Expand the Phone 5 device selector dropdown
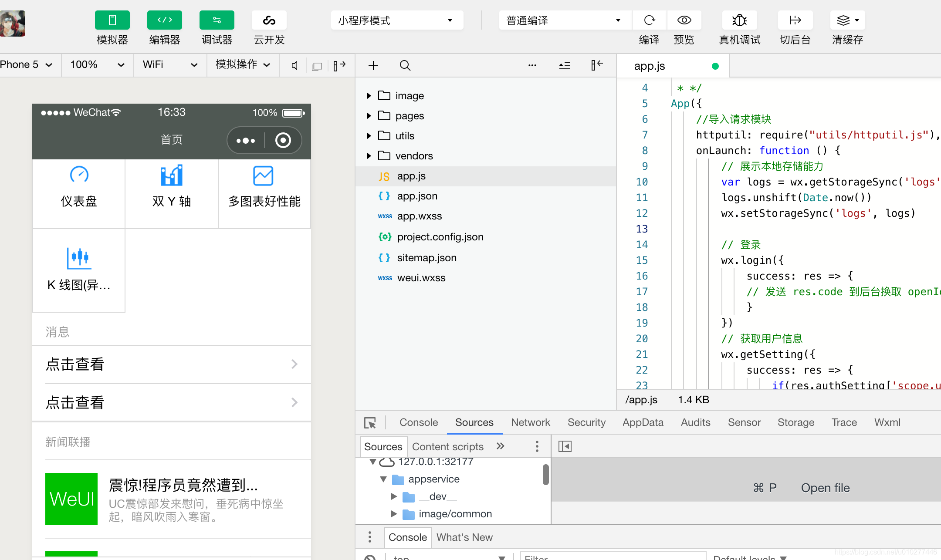 [x=27, y=64]
